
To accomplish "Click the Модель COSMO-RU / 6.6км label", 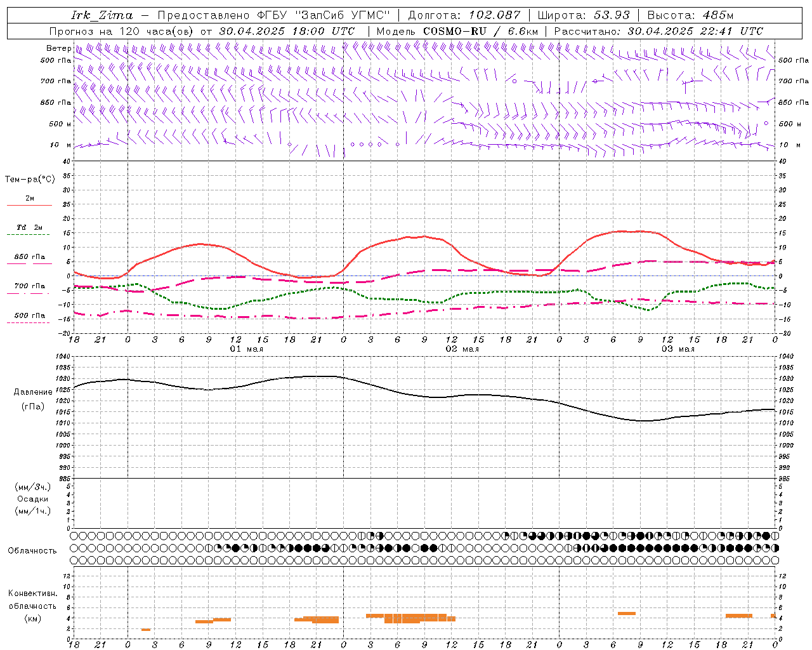I will (457, 31).
